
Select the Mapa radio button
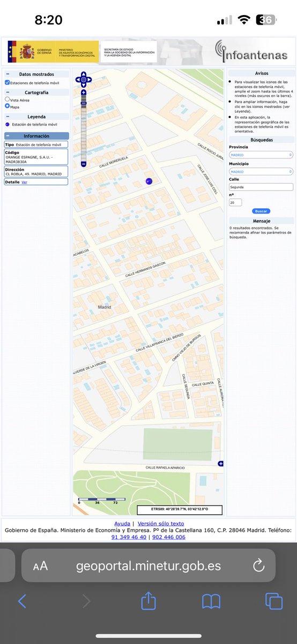pos(7,106)
